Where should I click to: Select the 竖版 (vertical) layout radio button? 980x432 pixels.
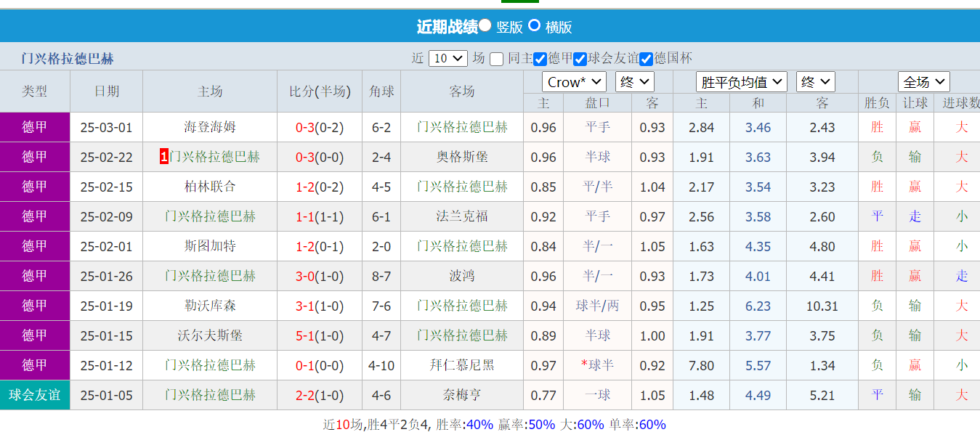coord(485,27)
